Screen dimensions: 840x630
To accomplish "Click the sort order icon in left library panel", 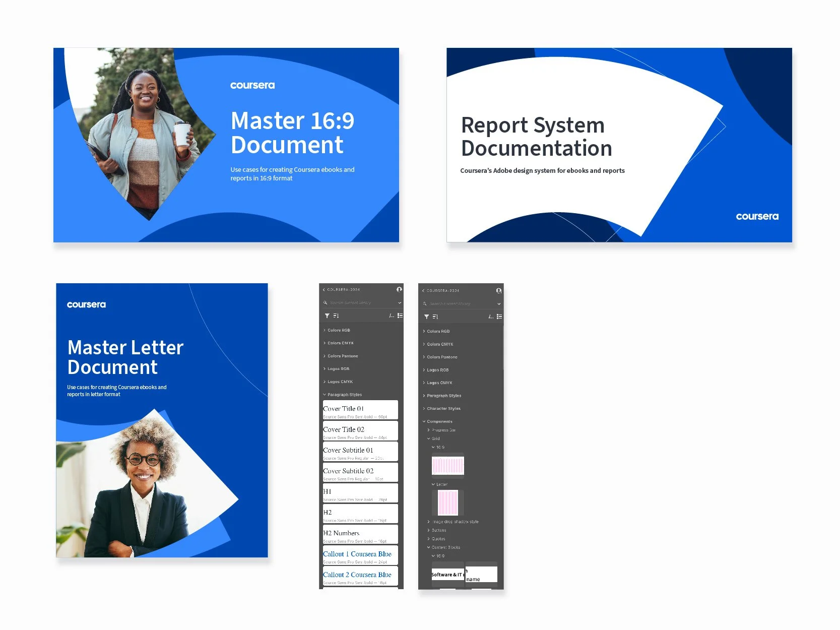I will click(x=336, y=316).
